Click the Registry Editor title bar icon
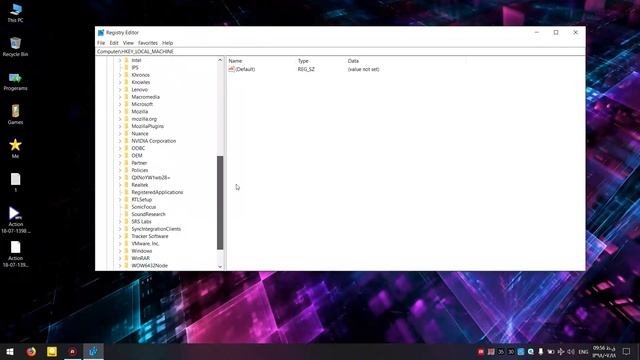The image size is (640, 360). pyautogui.click(x=101, y=33)
